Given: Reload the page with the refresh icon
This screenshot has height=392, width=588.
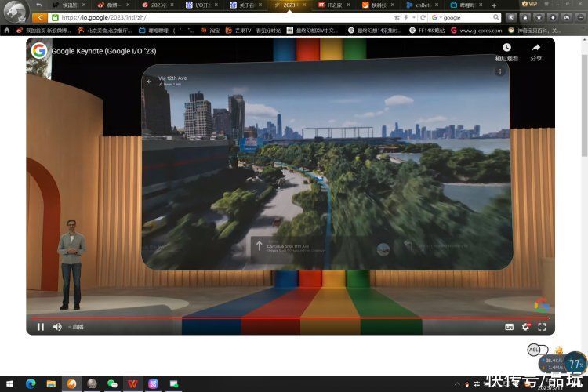Looking at the screenshot, I should [423, 17].
